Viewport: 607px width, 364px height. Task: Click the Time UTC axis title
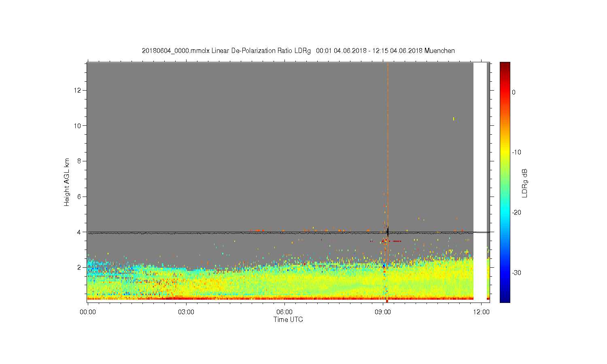[288, 320]
